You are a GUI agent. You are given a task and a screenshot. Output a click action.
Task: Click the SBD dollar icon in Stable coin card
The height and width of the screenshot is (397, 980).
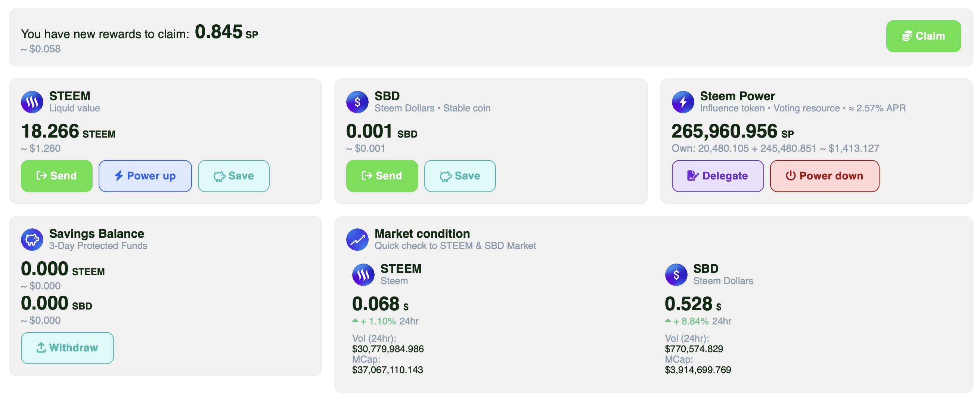(357, 102)
